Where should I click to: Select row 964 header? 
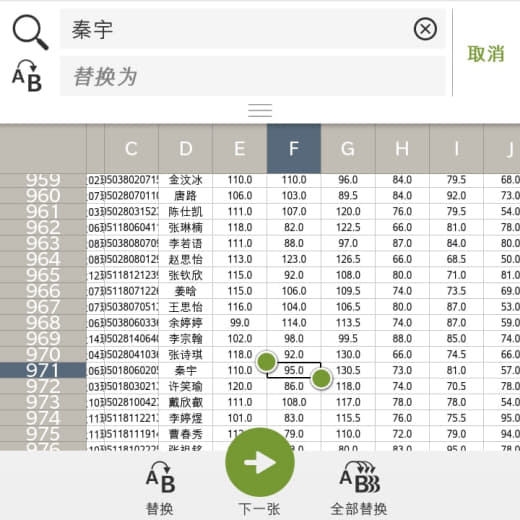point(43,259)
